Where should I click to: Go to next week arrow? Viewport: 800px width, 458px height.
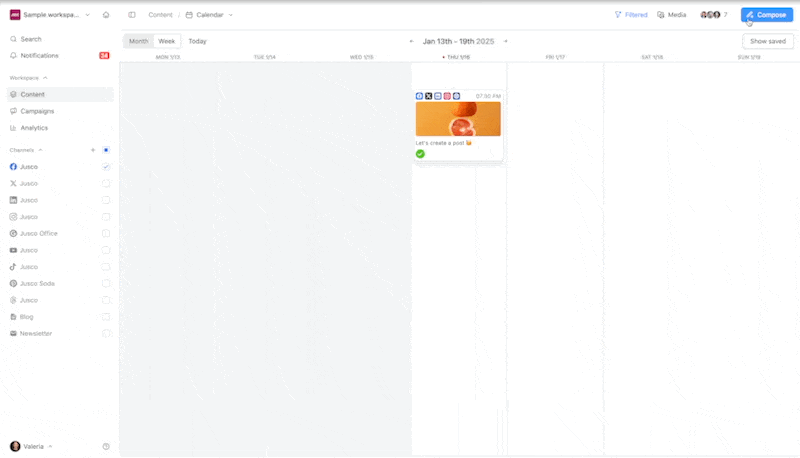click(x=506, y=41)
